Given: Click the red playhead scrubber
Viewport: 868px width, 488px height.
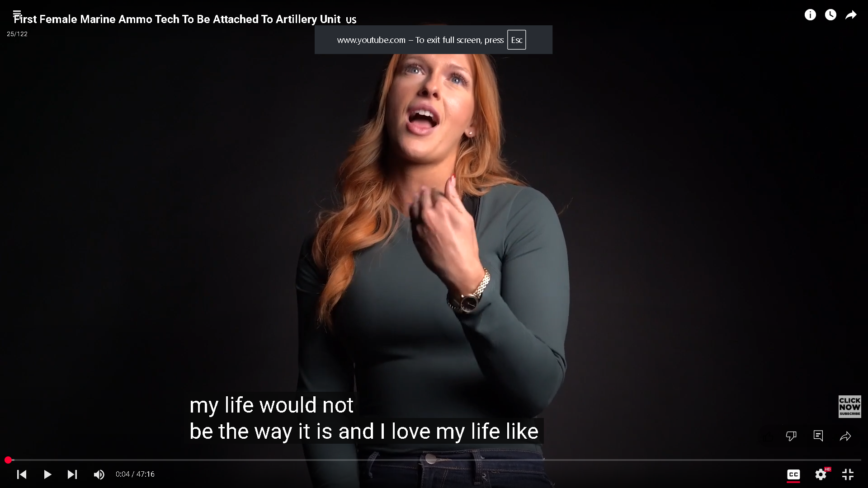Looking at the screenshot, I should point(8,460).
